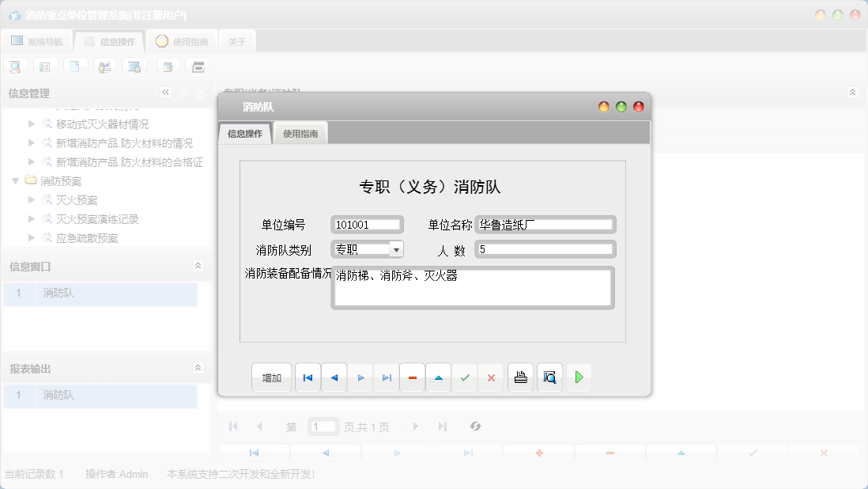Click the print icon in the 消防队 dialog
Viewport: 868px width, 489px height.
(x=520, y=377)
